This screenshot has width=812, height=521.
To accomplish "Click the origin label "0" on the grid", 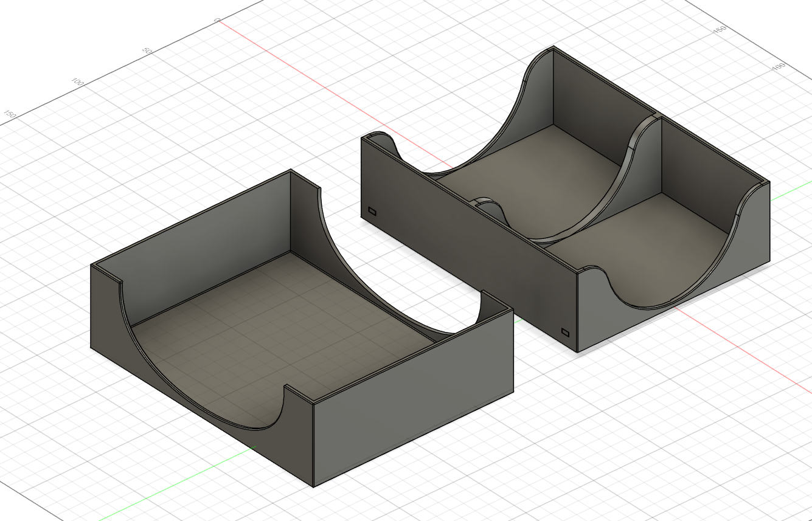I will (x=217, y=20).
